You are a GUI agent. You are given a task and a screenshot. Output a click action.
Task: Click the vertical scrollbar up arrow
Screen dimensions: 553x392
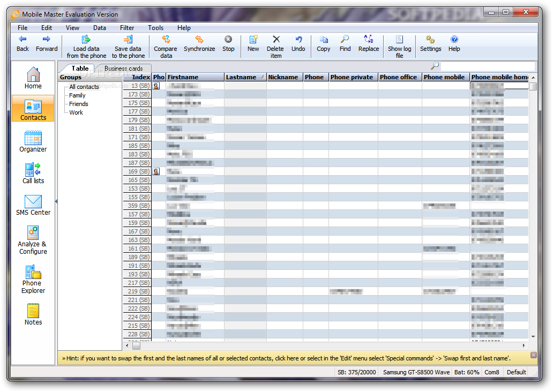[x=533, y=77]
